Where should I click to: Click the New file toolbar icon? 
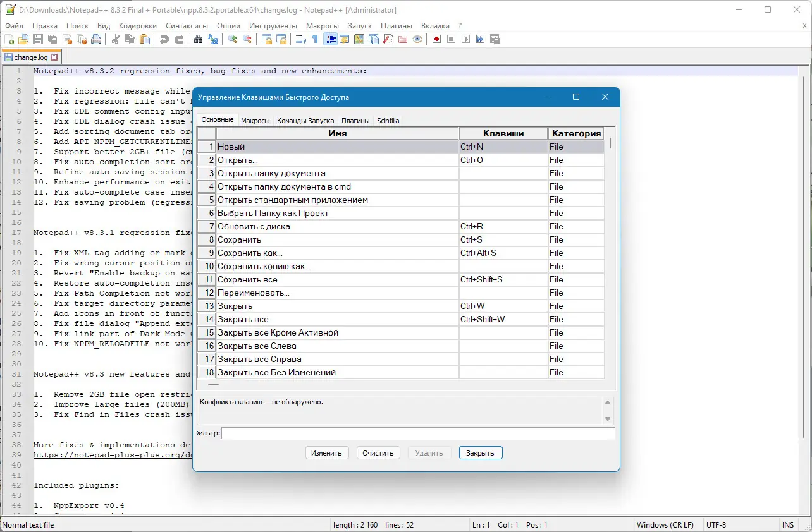pyautogui.click(x=9, y=39)
